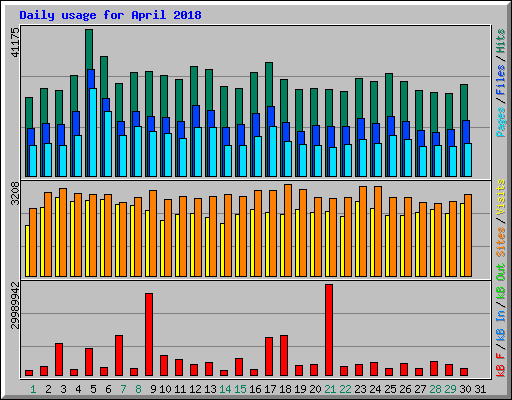Viewport: 512px width, 400px height.
Task: Click the tallest orange Sites bar on day 18
Action: click(x=288, y=230)
